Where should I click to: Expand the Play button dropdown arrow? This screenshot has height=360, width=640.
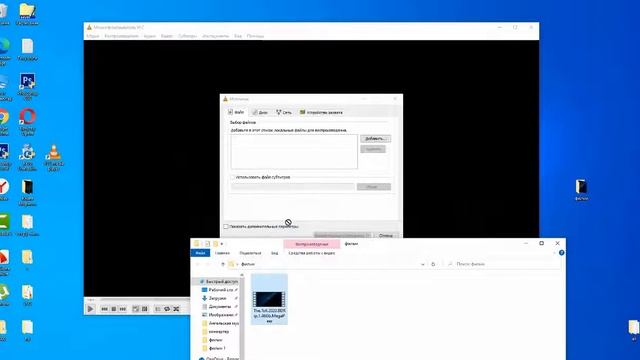point(369,236)
